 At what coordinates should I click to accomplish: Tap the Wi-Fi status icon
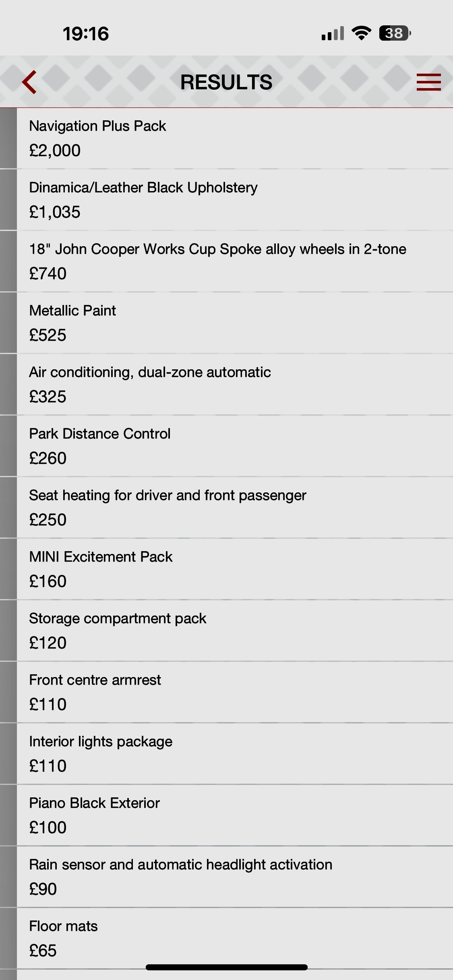coord(361,33)
